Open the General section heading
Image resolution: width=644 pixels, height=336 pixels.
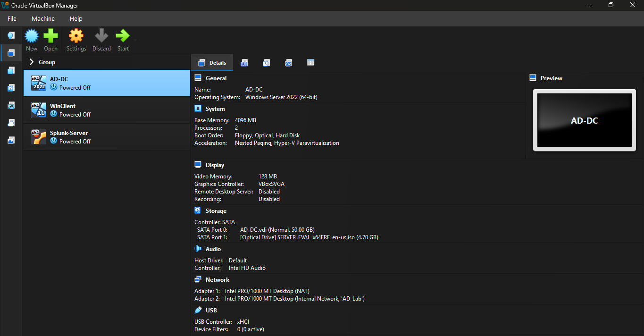pos(216,78)
